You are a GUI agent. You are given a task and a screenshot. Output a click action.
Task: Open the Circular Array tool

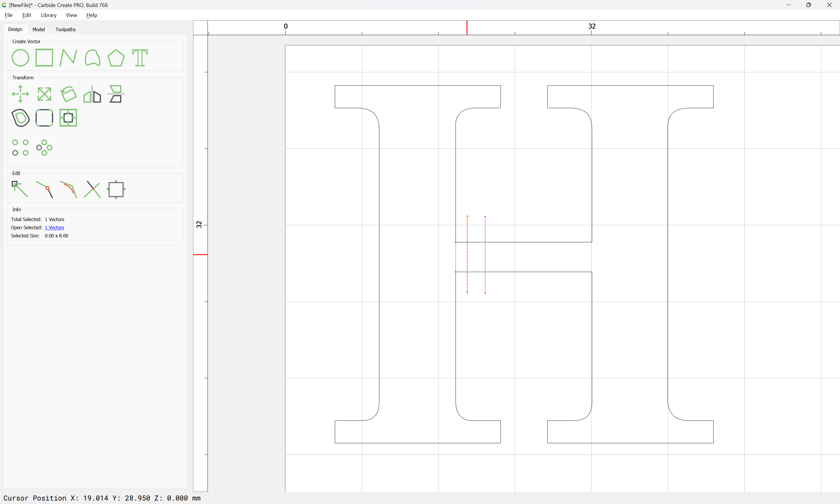point(44,148)
